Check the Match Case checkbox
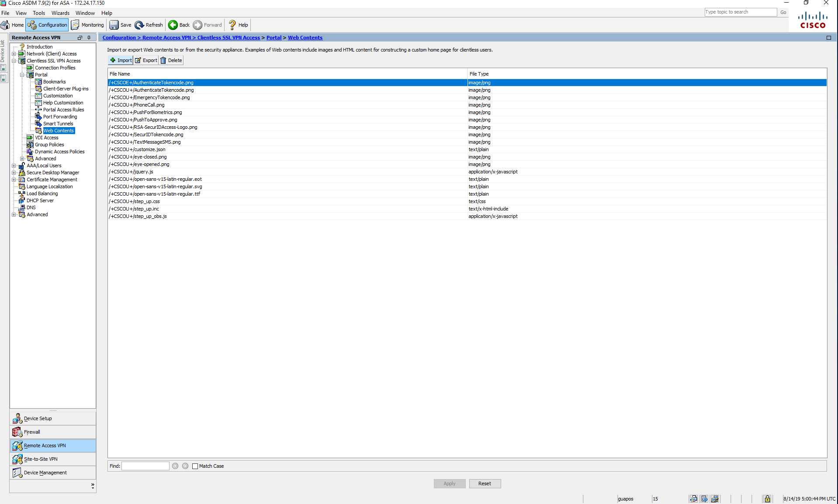This screenshot has height=504, width=838. [x=195, y=466]
